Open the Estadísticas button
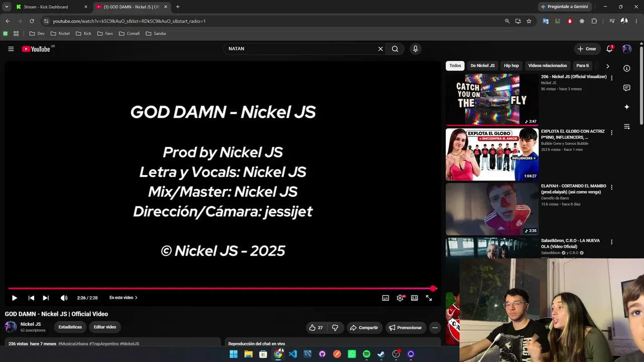Image resolution: width=644 pixels, height=362 pixels. click(70, 327)
